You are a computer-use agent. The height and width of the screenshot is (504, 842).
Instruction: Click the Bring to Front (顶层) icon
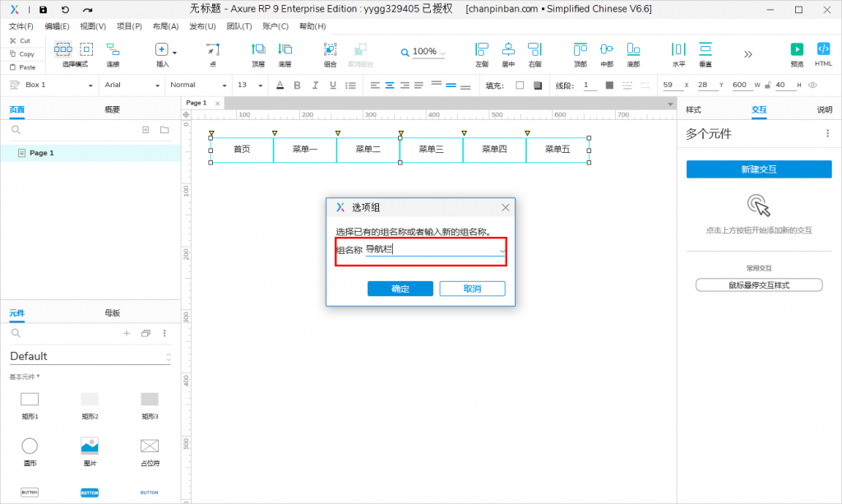coord(258,50)
